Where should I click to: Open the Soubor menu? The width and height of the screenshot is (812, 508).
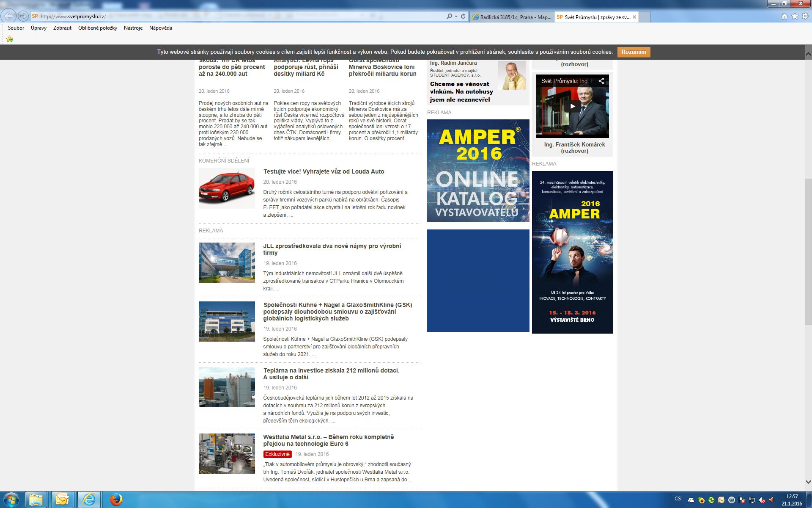16,28
